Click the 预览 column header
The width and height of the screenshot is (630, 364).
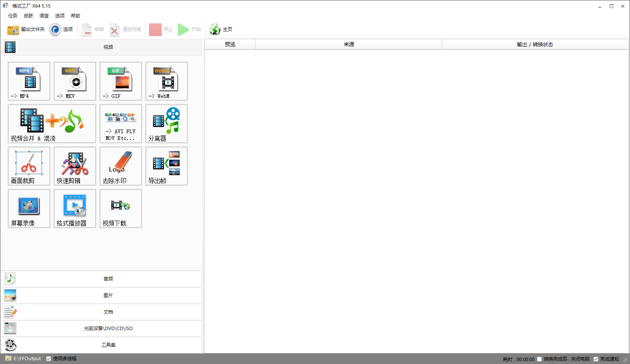click(x=230, y=45)
